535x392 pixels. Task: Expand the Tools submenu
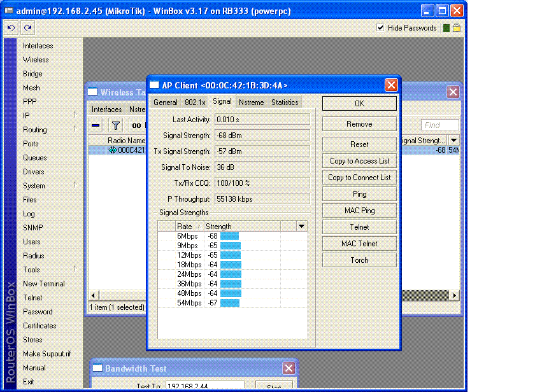75,269
